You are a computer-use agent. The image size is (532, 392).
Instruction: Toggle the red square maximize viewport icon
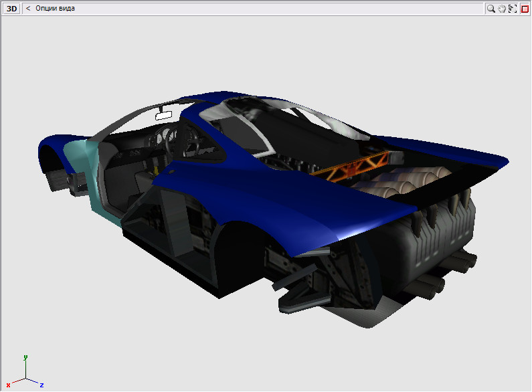pos(525,9)
